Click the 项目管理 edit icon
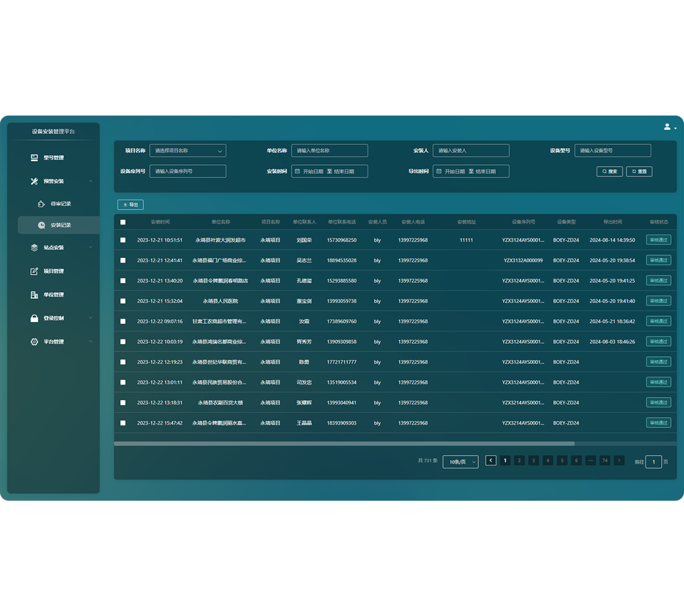684x616 pixels. tap(34, 271)
